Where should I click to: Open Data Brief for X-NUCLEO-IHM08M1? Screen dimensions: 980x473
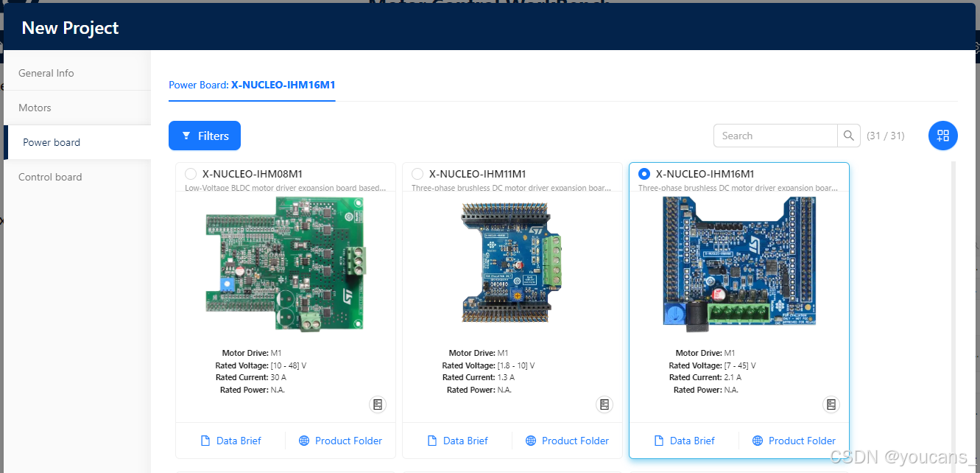[x=231, y=441]
